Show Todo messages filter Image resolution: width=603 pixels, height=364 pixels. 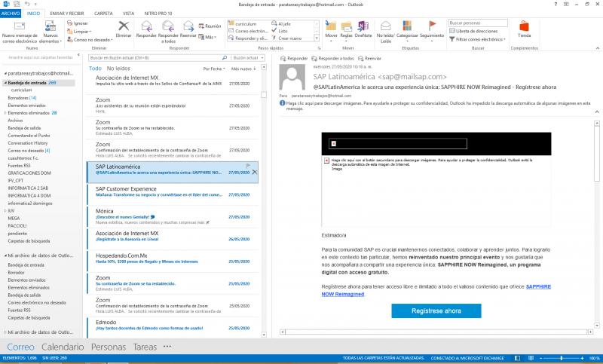(x=95, y=69)
